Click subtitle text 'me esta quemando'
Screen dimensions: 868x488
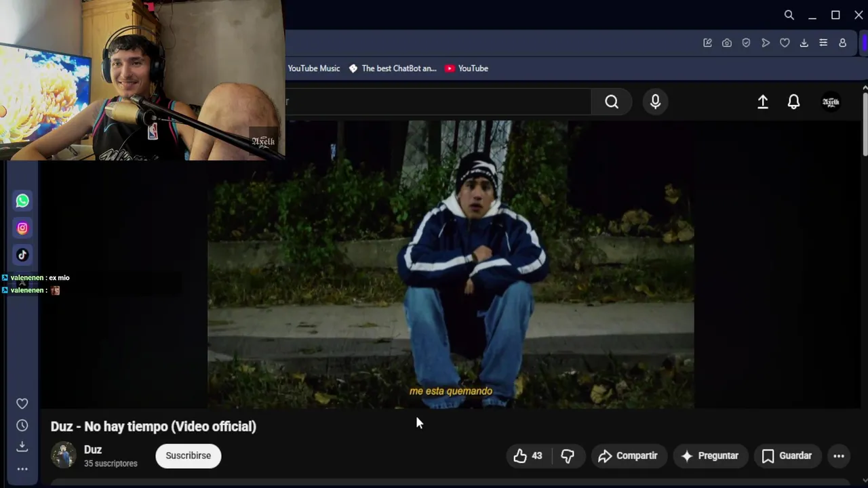(451, 391)
